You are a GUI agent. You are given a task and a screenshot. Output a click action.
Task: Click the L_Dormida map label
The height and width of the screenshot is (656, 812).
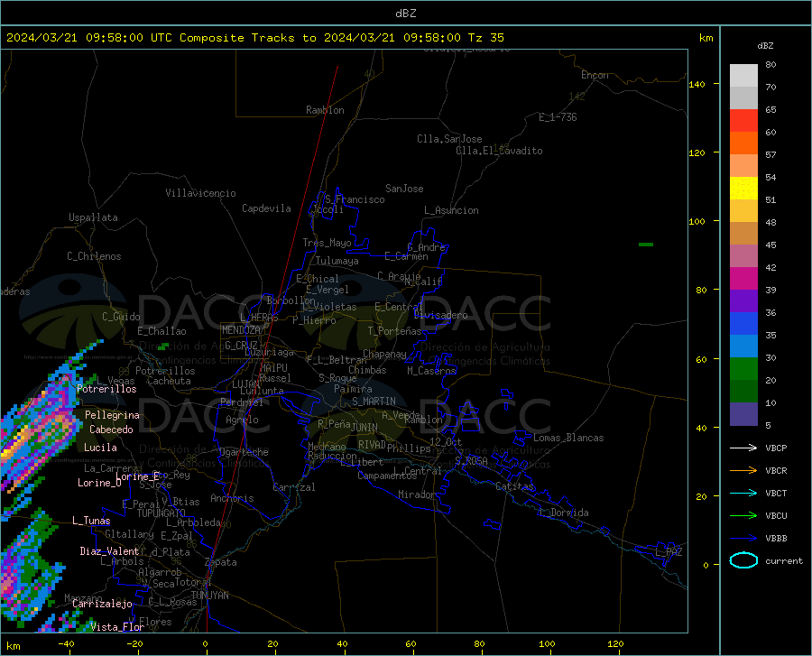pos(564,513)
